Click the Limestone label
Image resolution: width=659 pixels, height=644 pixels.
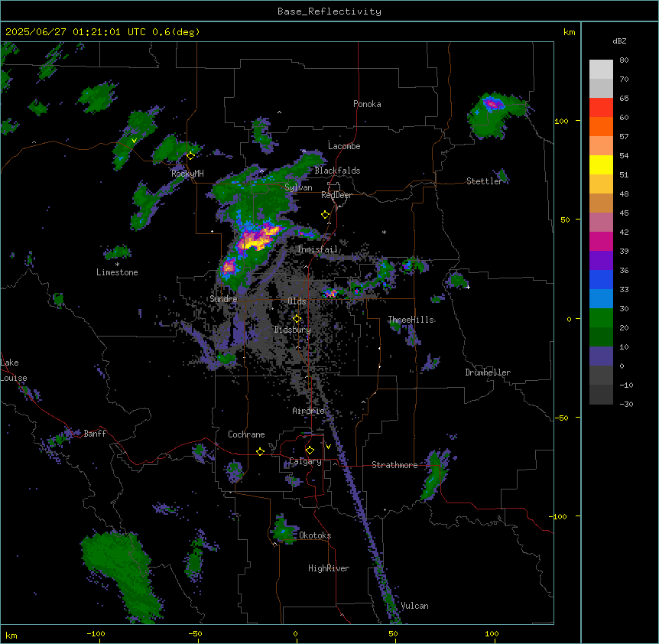117,272
